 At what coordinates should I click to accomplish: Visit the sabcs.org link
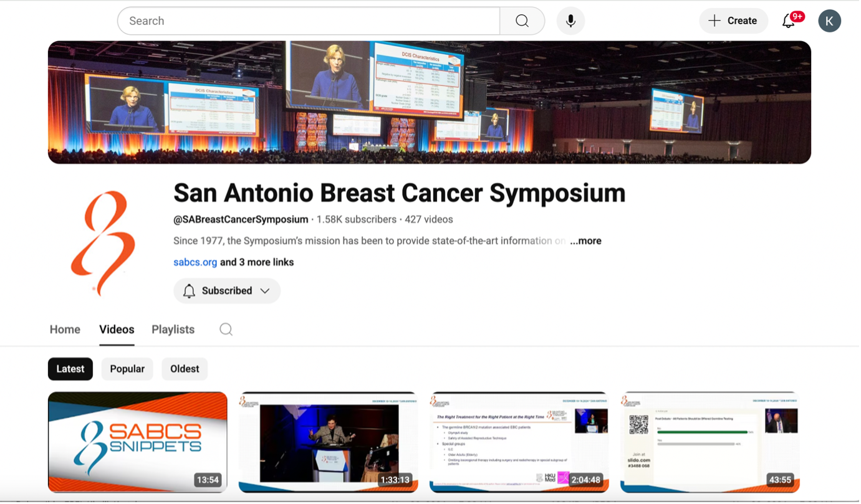click(x=195, y=262)
